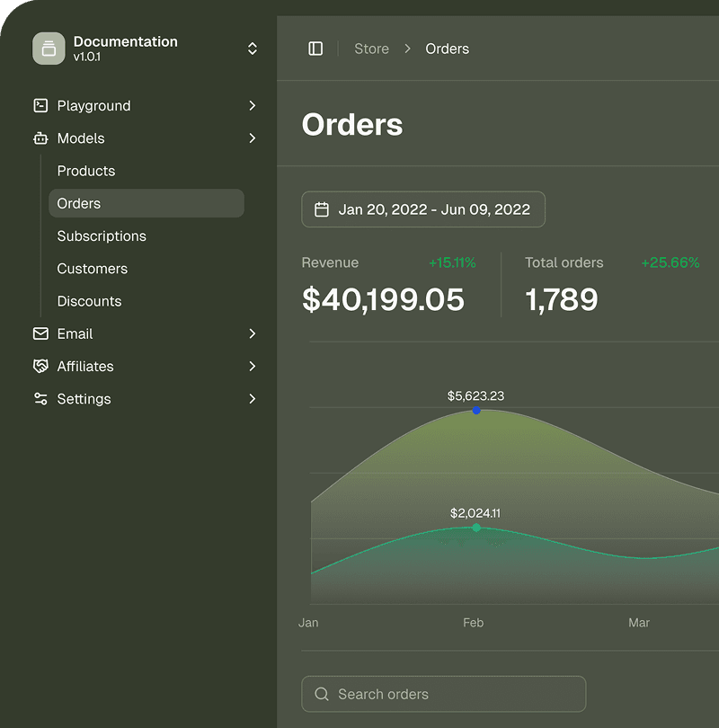The height and width of the screenshot is (728, 719).
Task: Click the Revenue label
Action: (x=330, y=262)
